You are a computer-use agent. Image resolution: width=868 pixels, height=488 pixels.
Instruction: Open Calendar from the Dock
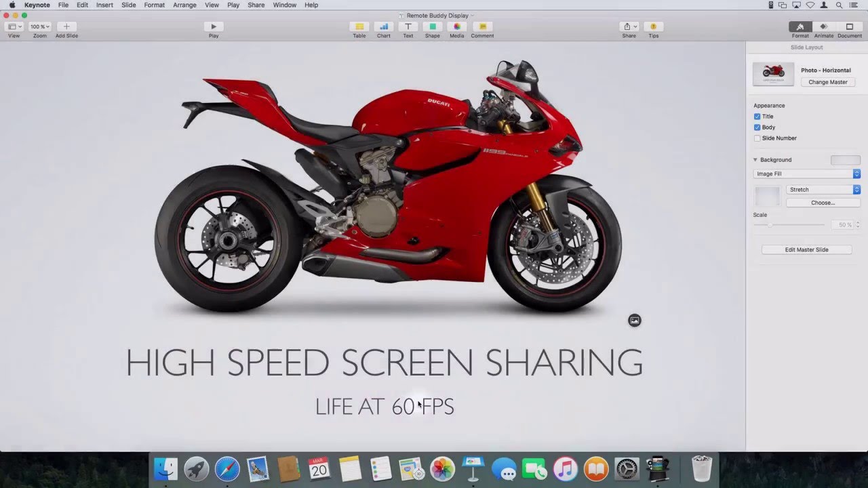319,469
